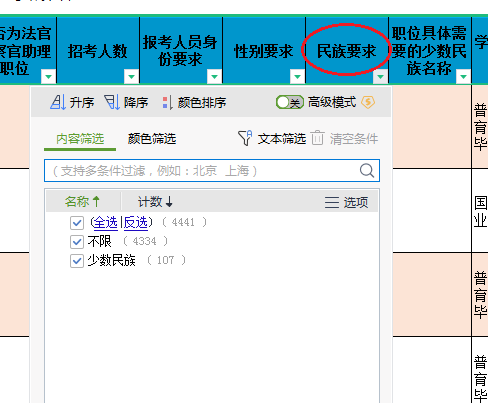Uncheck the 少数民族 checkbox
The image size is (488, 403).
[77, 261]
